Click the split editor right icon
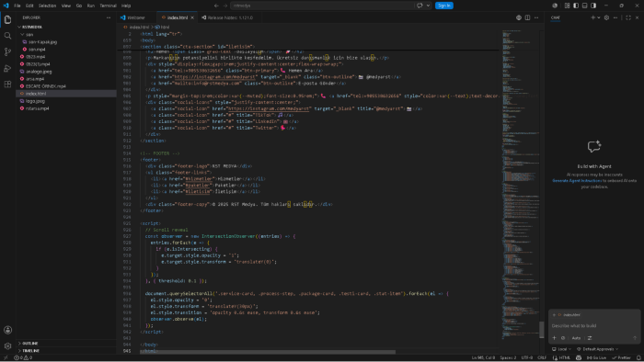Viewport: 644px width, 362px height. click(x=527, y=17)
